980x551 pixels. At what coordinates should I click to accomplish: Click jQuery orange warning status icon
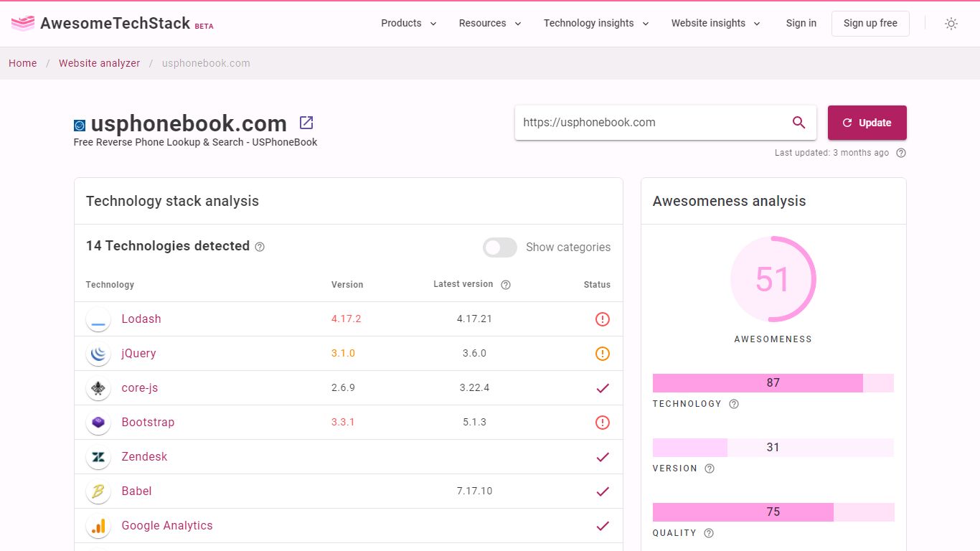[603, 354]
